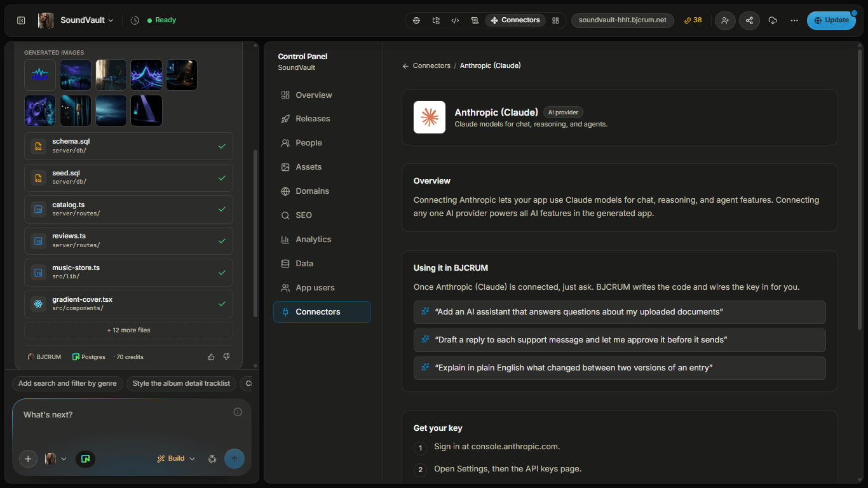Open the three-dot more options menu
Viewport: 868px width, 488px height.
click(x=794, y=20)
